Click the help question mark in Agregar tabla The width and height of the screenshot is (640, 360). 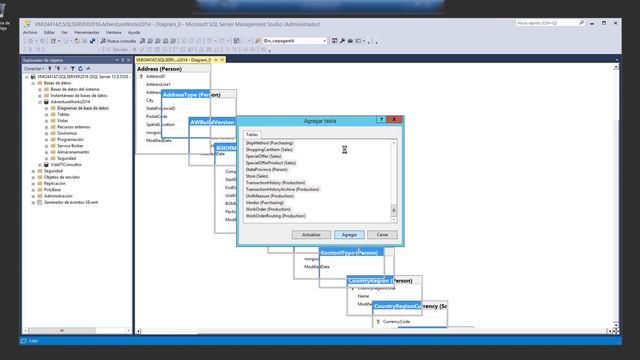(381, 120)
